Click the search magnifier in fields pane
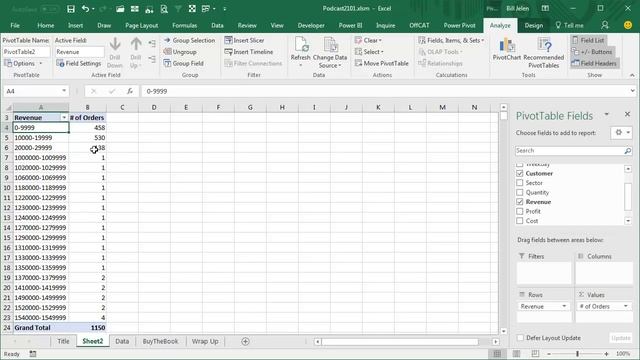Image resolution: width=640 pixels, height=360 pixels. point(627,151)
